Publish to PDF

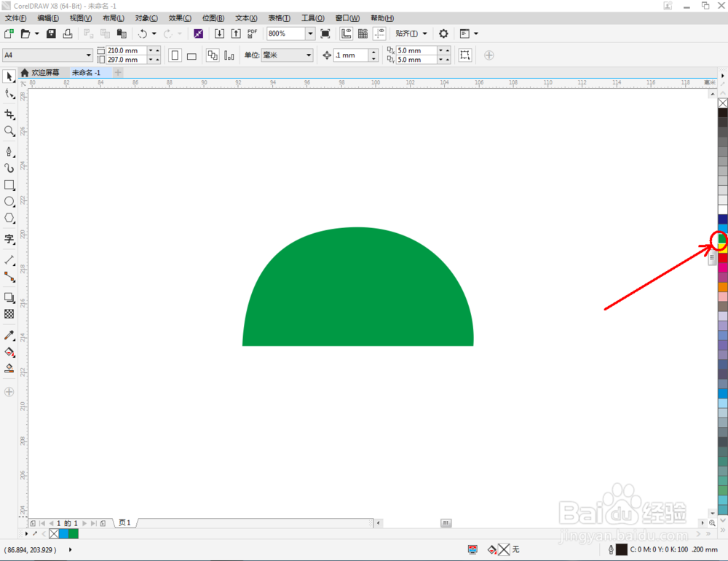point(252,34)
